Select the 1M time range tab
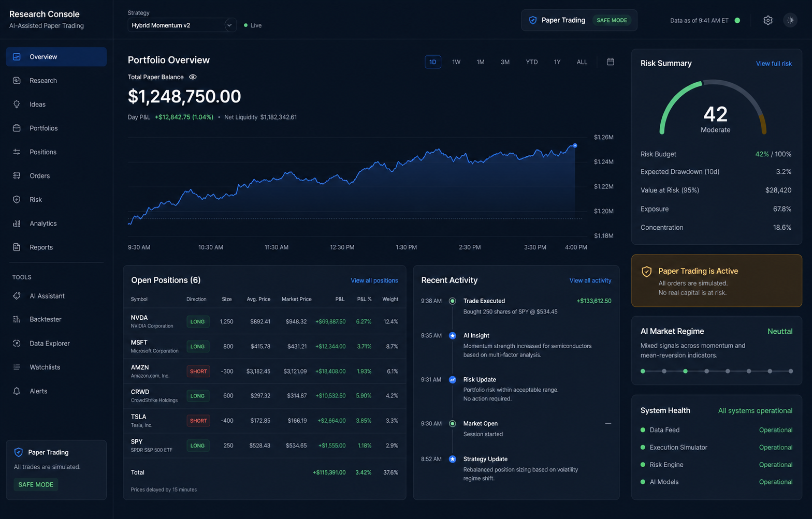This screenshot has height=519, width=812. pyautogui.click(x=481, y=62)
